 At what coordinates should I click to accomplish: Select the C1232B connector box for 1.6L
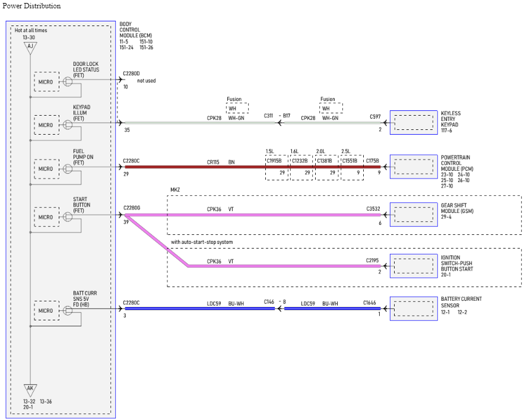(x=302, y=167)
